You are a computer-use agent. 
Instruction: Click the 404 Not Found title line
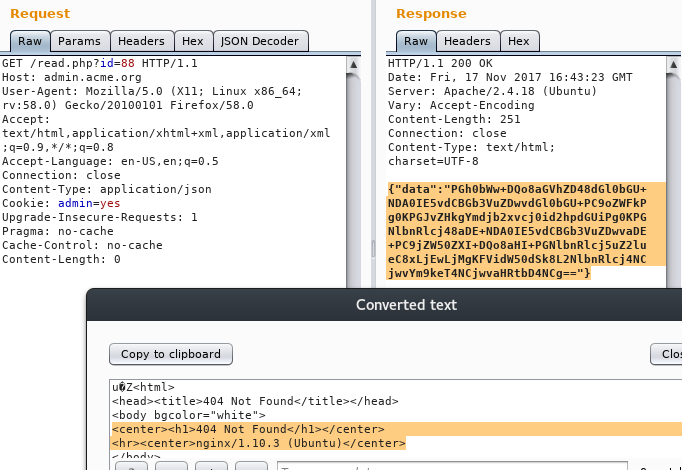coord(255,401)
